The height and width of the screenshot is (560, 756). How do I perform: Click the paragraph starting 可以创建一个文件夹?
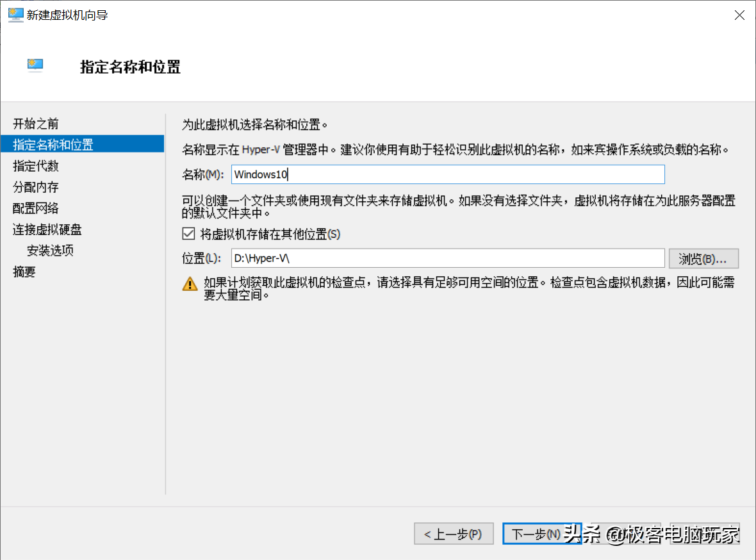pyautogui.click(x=459, y=206)
